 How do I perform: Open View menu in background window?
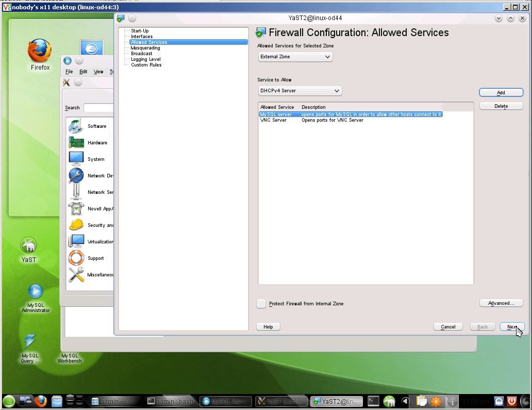(x=98, y=72)
